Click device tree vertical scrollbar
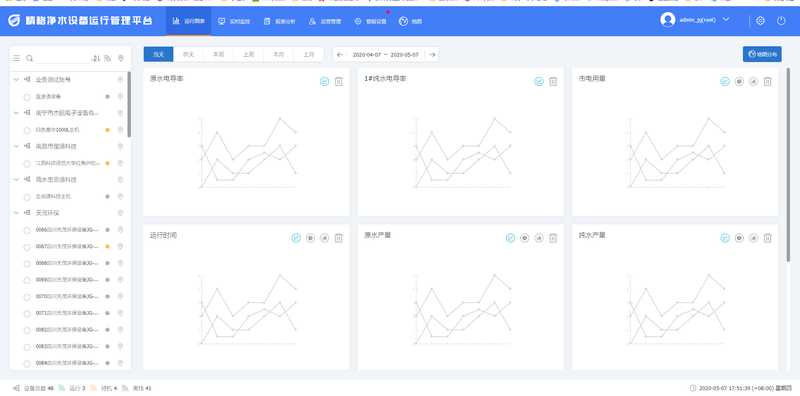Viewport: 800px width, 396px height. [129, 105]
